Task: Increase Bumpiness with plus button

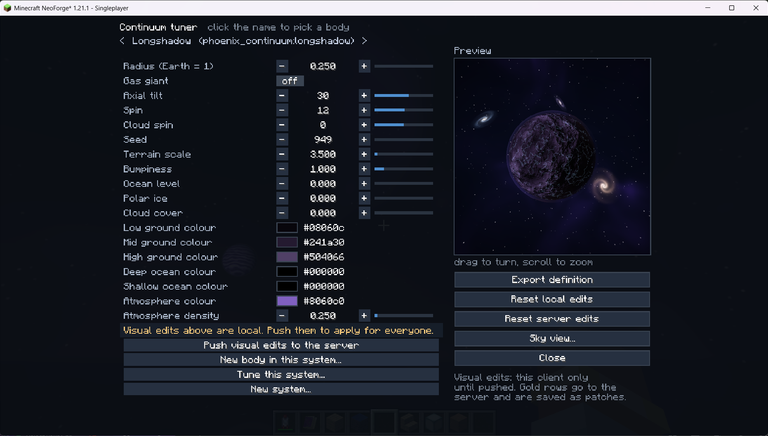Action: click(364, 169)
